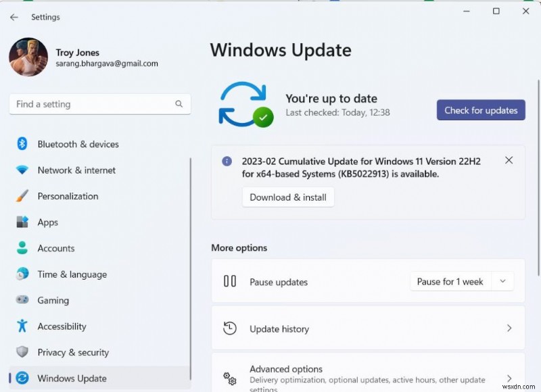Click the main pane vertical scrollbar

coord(538,178)
